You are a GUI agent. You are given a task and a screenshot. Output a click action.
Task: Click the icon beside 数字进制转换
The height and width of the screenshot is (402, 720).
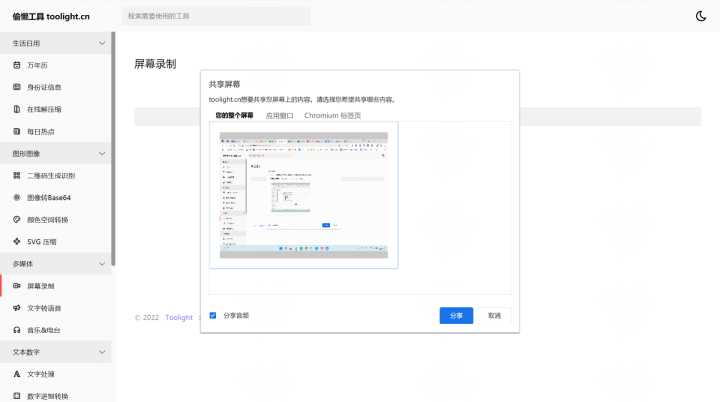coord(17,396)
